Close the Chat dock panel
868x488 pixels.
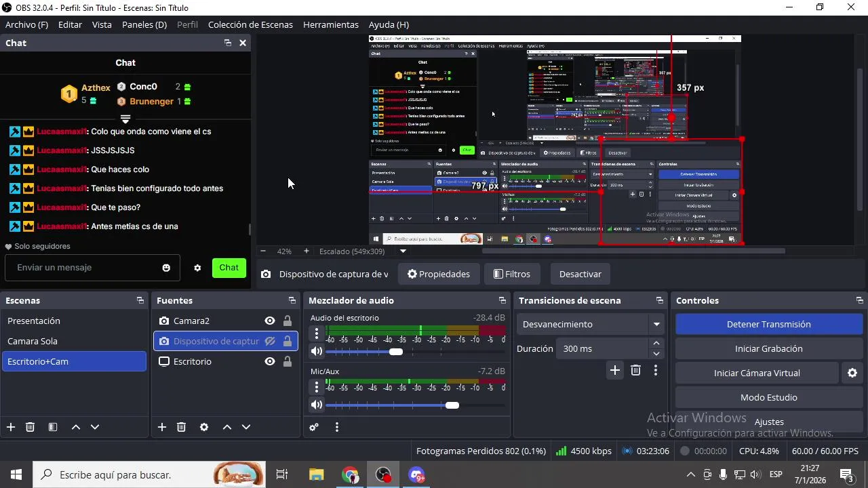pyautogui.click(x=243, y=43)
